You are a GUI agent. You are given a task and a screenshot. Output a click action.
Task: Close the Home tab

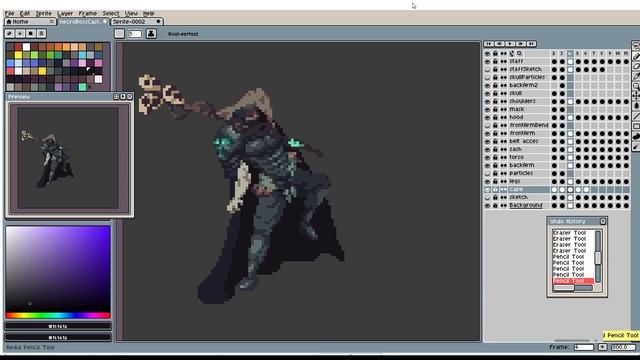51,22
